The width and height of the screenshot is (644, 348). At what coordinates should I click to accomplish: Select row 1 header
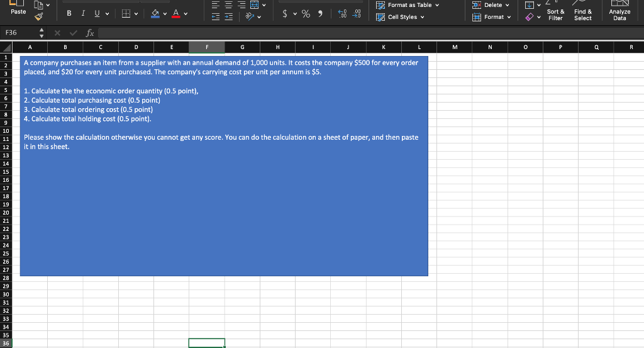[6, 57]
